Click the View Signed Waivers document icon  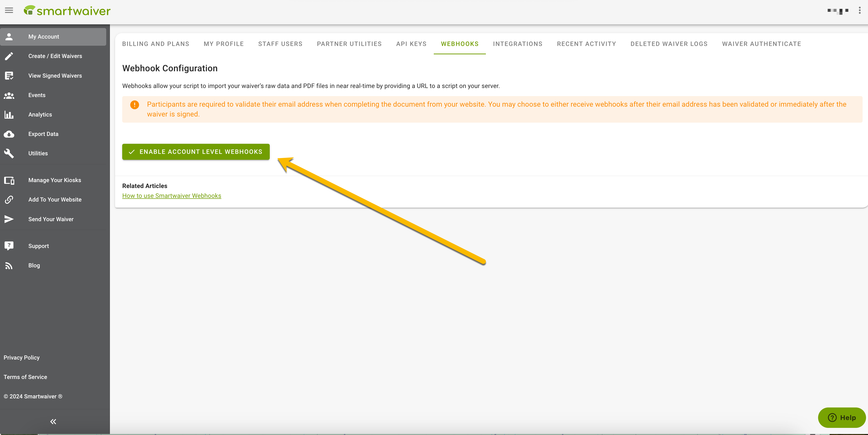9,76
